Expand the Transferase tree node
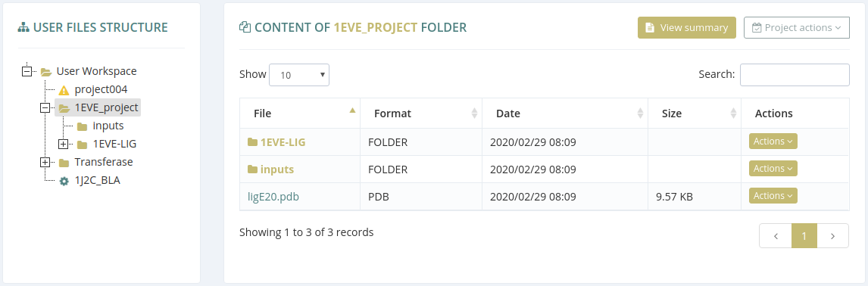868x286 pixels. pos(45,163)
